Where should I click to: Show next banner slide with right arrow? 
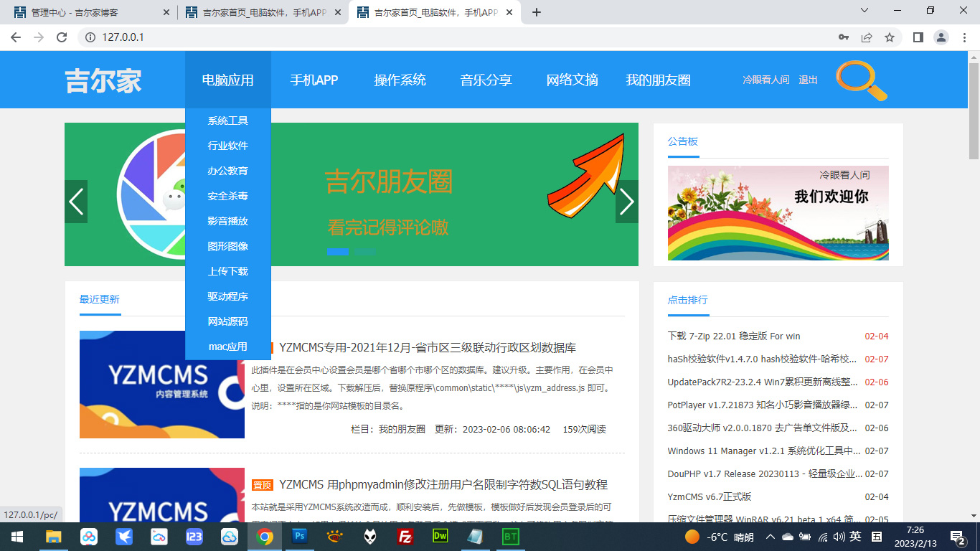tap(626, 202)
